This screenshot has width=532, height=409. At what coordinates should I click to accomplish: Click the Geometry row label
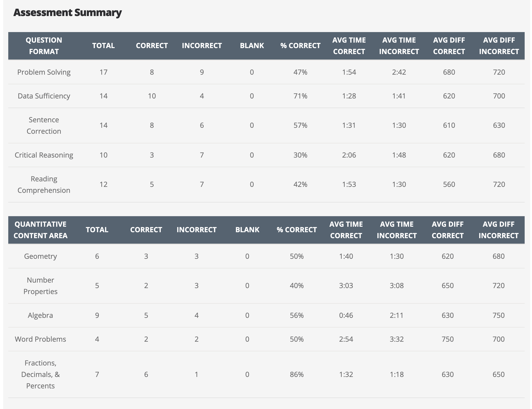point(40,256)
